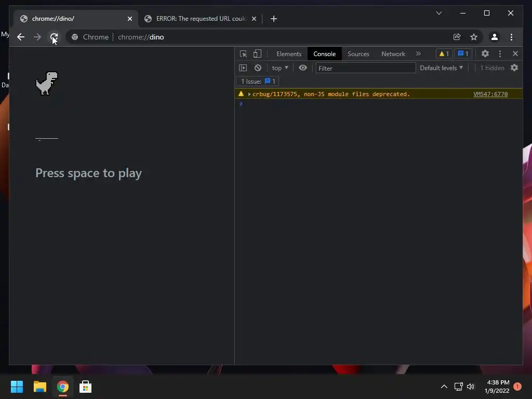This screenshot has width=532, height=399.
Task: Open the Windows Start menu
Action: point(17,387)
